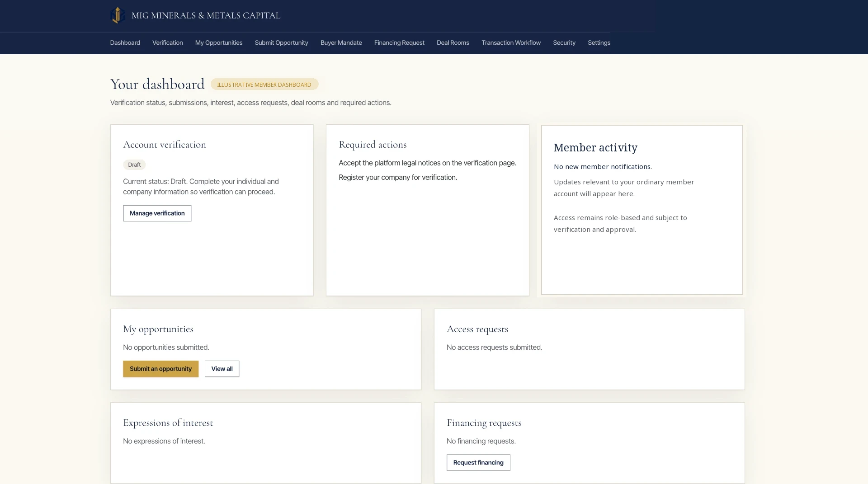
Task: Select the Security nav item
Action: 564,42
